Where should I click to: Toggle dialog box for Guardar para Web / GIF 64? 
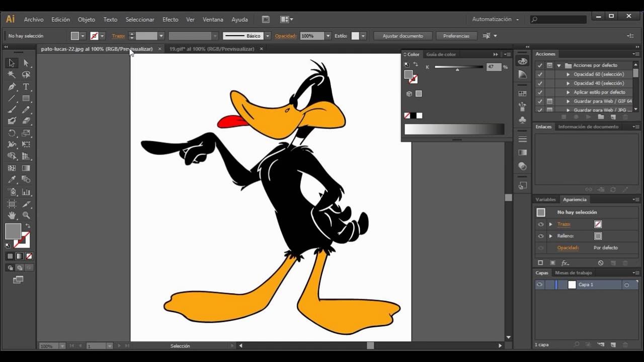549,102
